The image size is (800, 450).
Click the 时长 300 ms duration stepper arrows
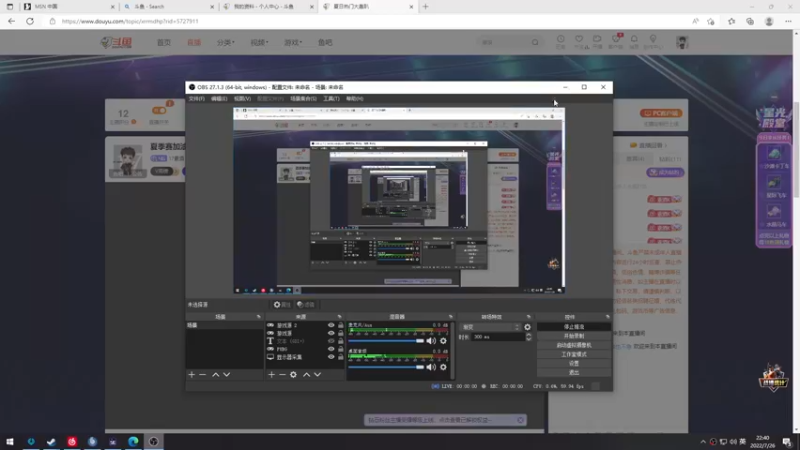(x=528, y=337)
